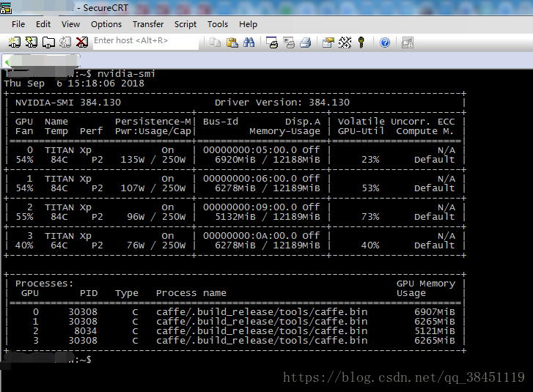
Task: Open the File menu
Action: [18, 24]
